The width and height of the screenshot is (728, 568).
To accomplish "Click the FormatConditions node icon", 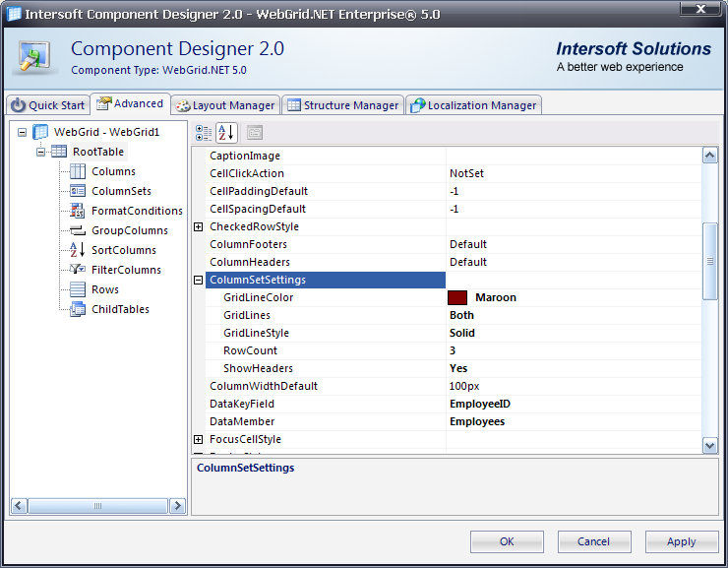I will 77,211.
